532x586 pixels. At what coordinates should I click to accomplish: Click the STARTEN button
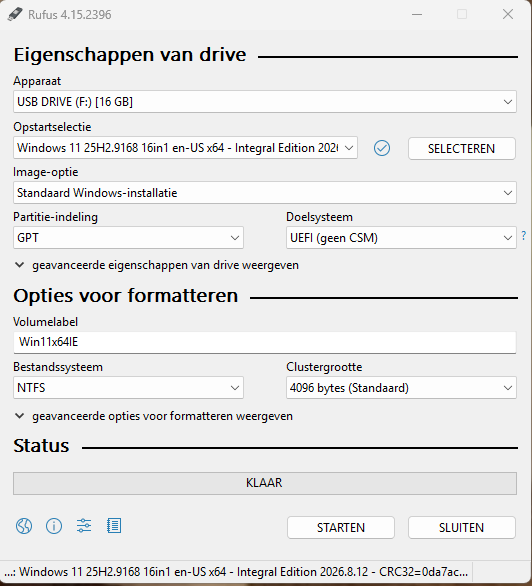click(341, 528)
